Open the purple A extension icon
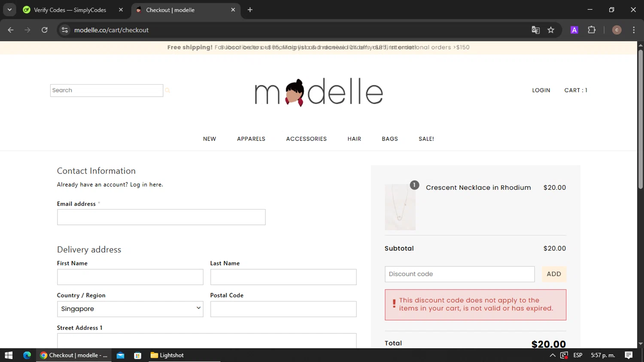The image size is (644, 362). tap(574, 30)
